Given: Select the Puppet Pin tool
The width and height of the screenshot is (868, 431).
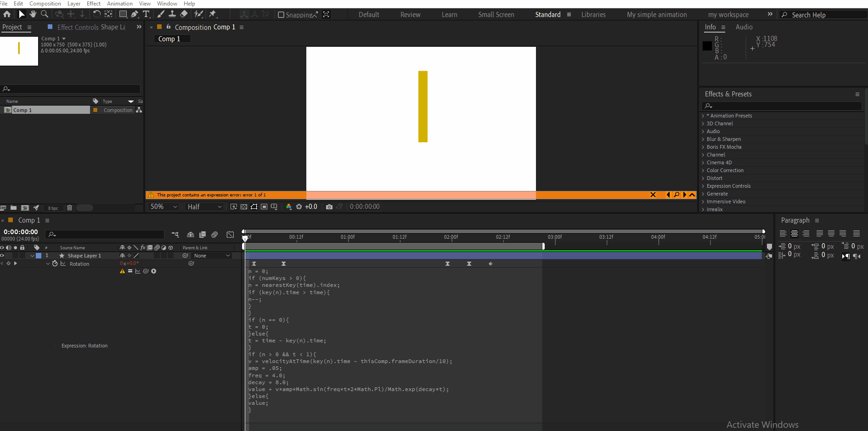Looking at the screenshot, I should tap(213, 14).
